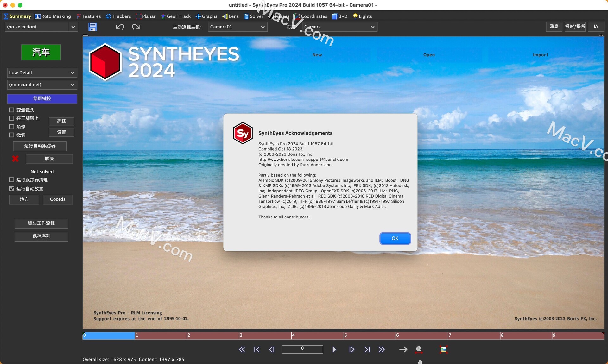Switch to the Trackers room

point(118,16)
